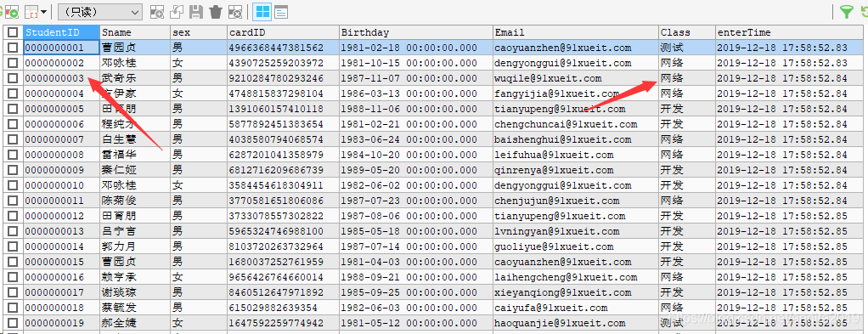868x334 pixels.
Task: Click the insert new row icon
Action: 157,12
